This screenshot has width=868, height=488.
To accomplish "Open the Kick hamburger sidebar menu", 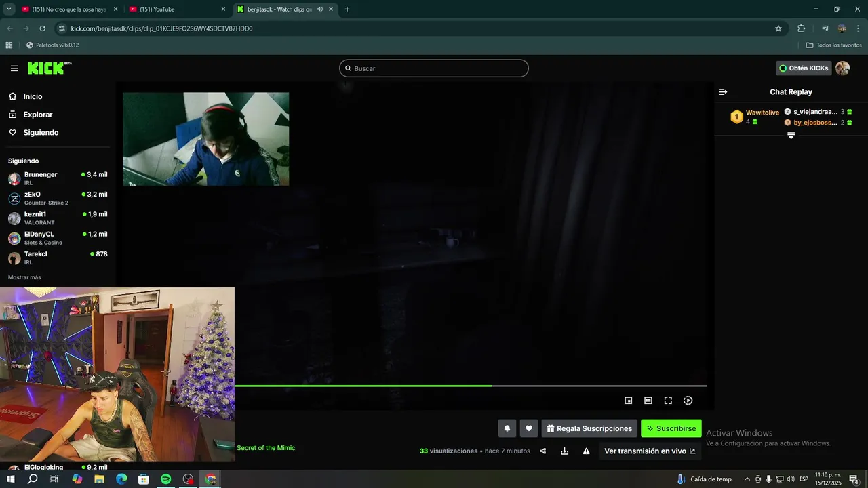I will tap(14, 68).
